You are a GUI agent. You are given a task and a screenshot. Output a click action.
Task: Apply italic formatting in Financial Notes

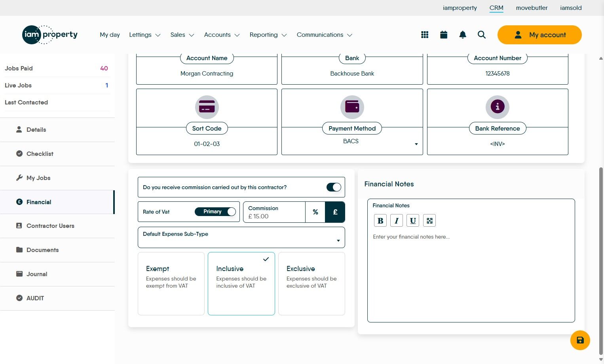pos(397,221)
